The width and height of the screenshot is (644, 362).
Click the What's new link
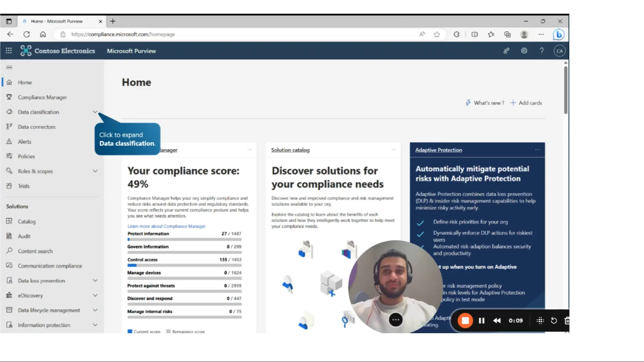(489, 103)
